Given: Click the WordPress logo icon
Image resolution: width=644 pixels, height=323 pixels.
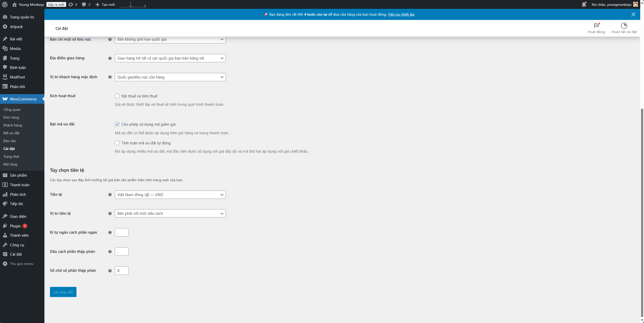Looking at the screenshot, I should point(5,5).
